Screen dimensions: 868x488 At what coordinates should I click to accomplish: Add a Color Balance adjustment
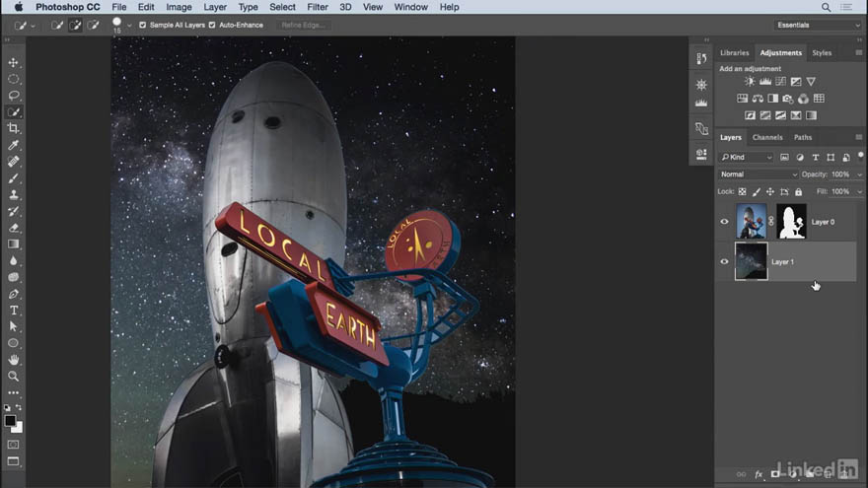pyautogui.click(x=758, y=99)
